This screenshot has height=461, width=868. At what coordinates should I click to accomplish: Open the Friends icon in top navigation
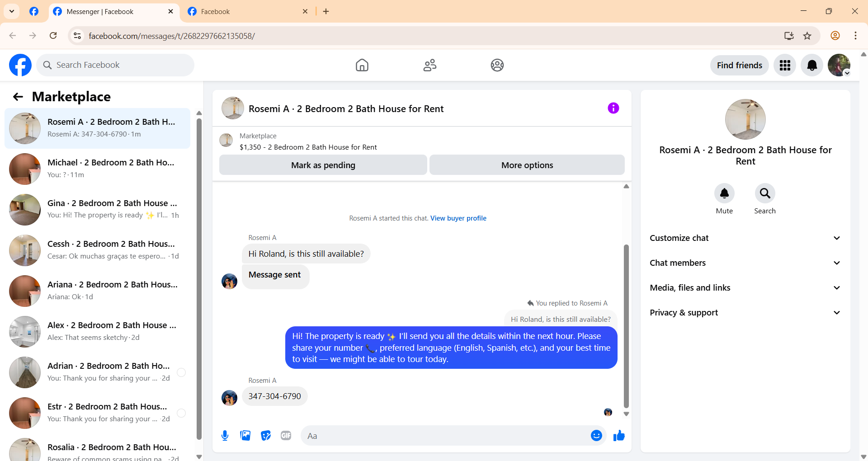pyautogui.click(x=430, y=65)
